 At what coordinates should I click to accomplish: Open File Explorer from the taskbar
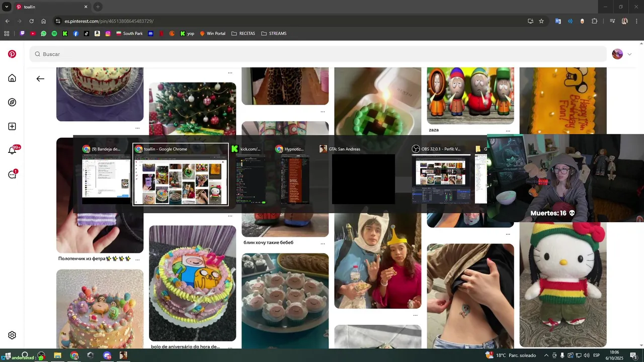57,355
